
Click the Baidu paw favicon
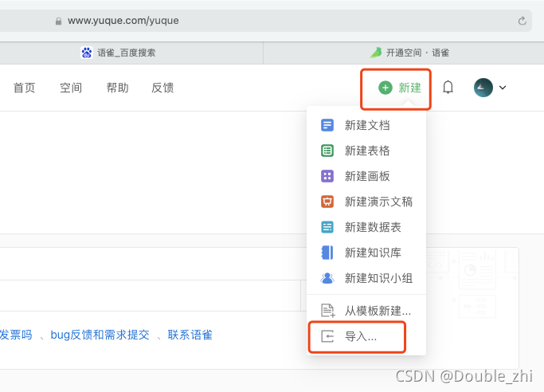point(87,53)
